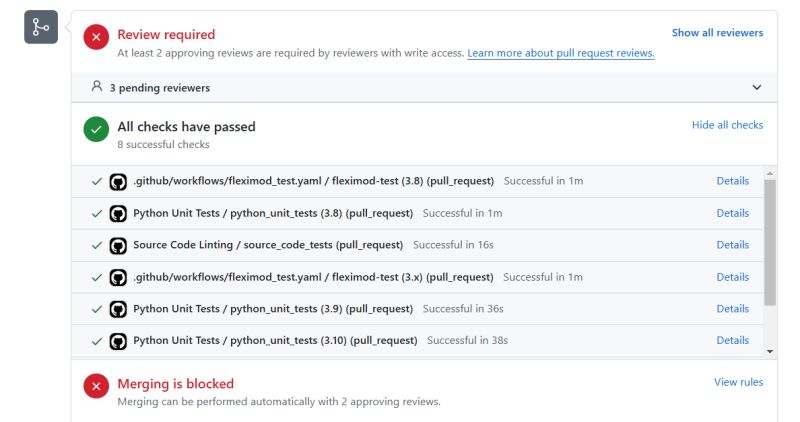
Task: Open Details for Source Code Linting check
Action: [x=732, y=245]
